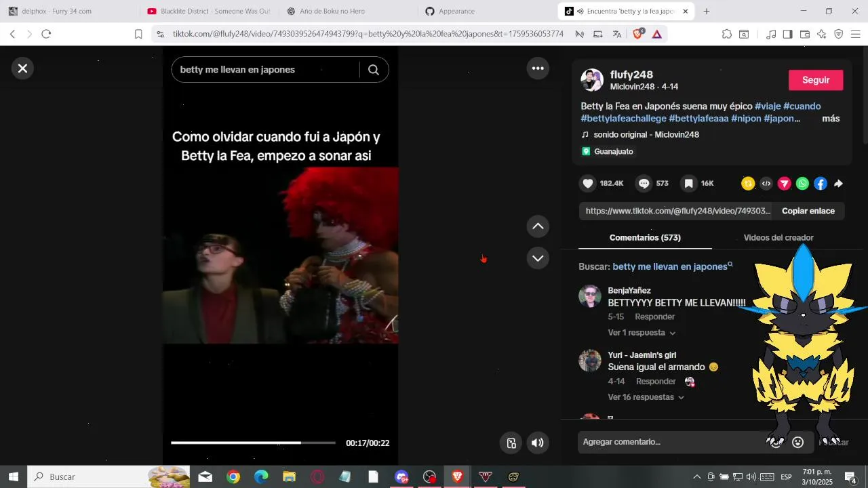Viewport: 868px width, 488px height.
Task: Click flufy248 profile avatar
Action: point(592,80)
